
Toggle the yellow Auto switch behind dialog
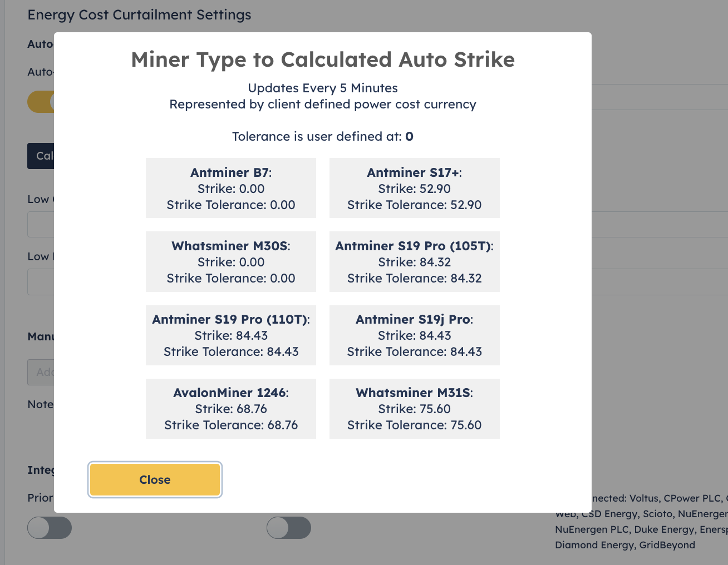[x=41, y=102]
